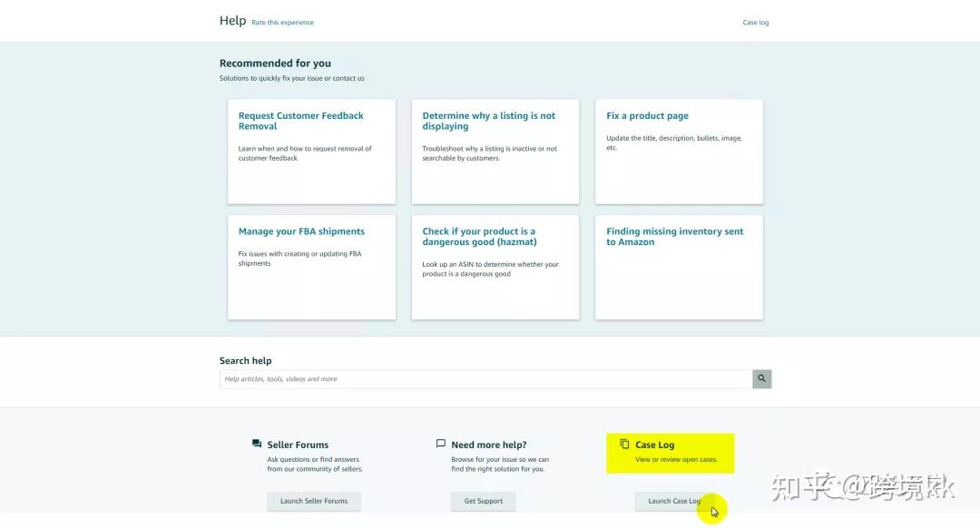The height and width of the screenshot is (528, 980).
Task: Open Finding missing inventory sent to Amazon
Action: (x=679, y=267)
